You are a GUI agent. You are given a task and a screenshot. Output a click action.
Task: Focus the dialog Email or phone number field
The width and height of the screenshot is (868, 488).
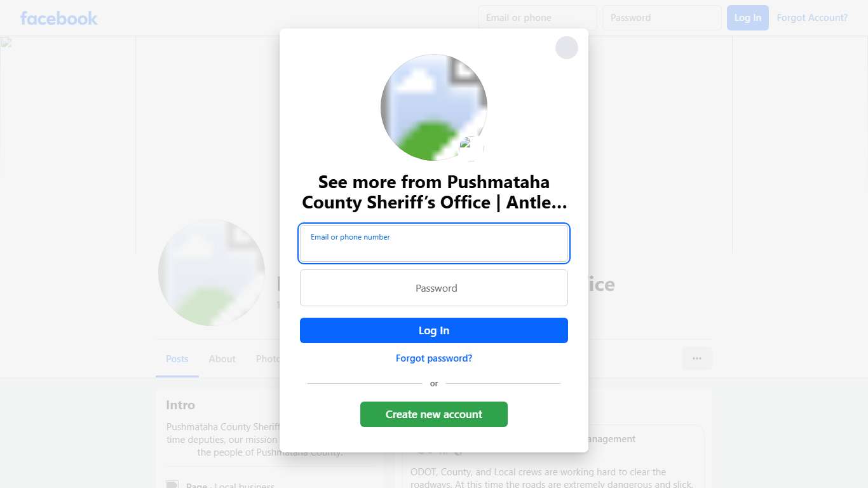pyautogui.click(x=434, y=243)
